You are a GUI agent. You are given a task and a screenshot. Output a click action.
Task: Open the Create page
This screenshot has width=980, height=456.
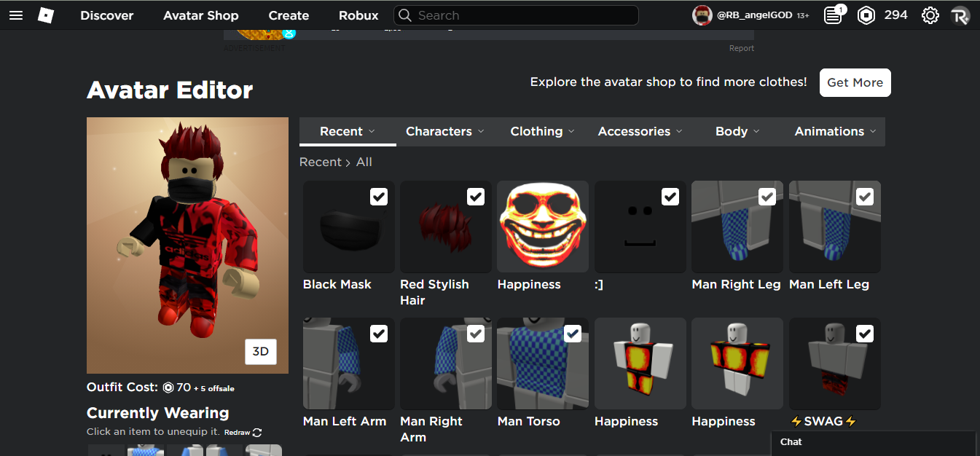pyautogui.click(x=289, y=15)
